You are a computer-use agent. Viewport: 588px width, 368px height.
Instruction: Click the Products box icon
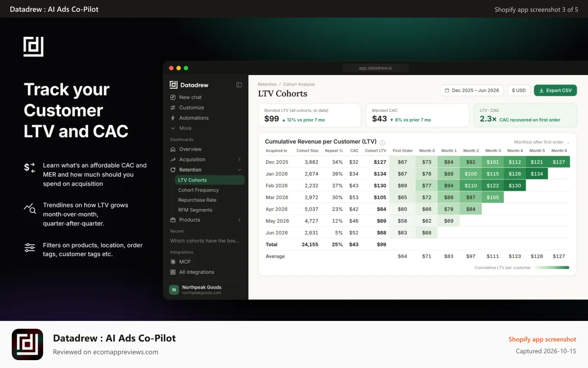point(173,220)
